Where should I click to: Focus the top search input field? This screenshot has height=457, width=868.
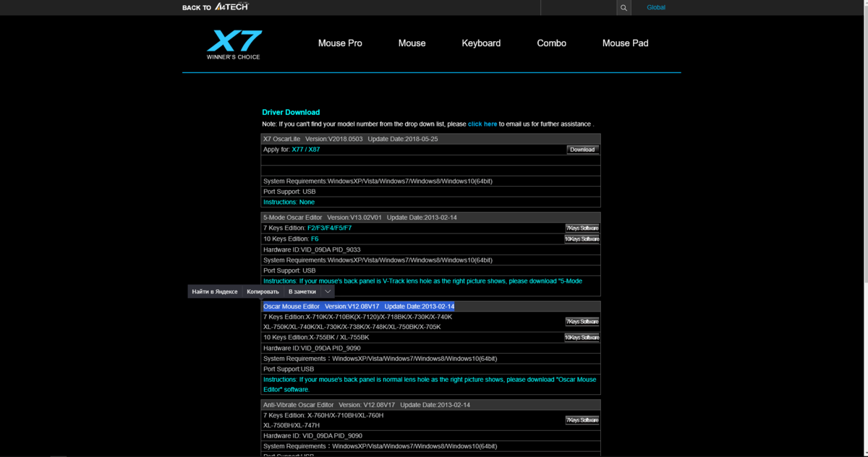(x=579, y=8)
